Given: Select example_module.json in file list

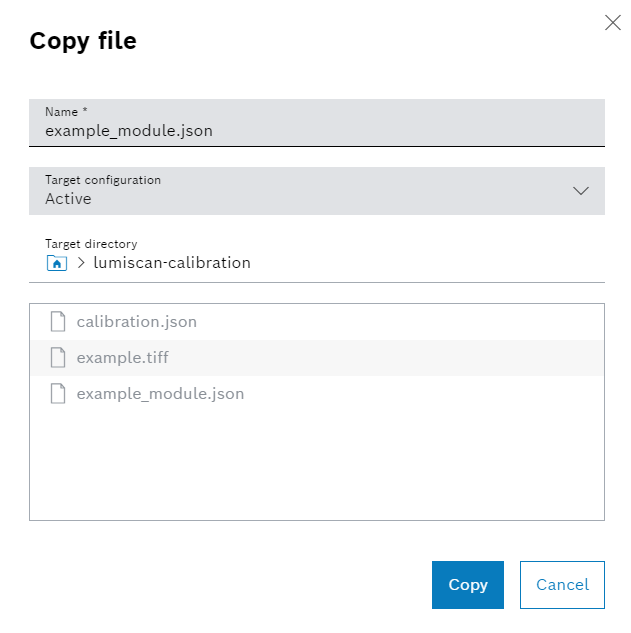Looking at the screenshot, I should pos(317,394).
